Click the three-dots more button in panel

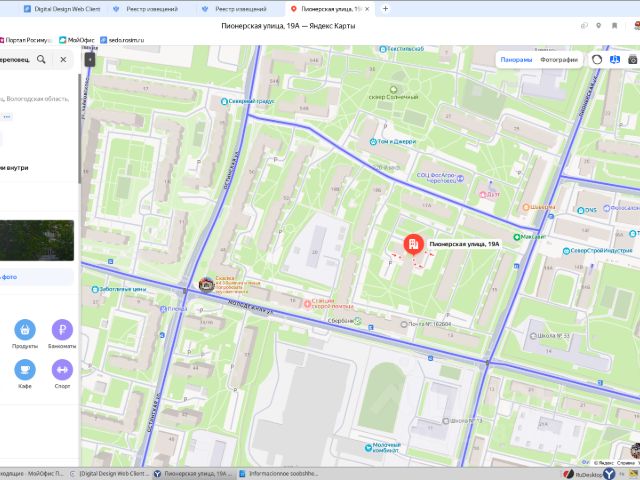[7, 117]
